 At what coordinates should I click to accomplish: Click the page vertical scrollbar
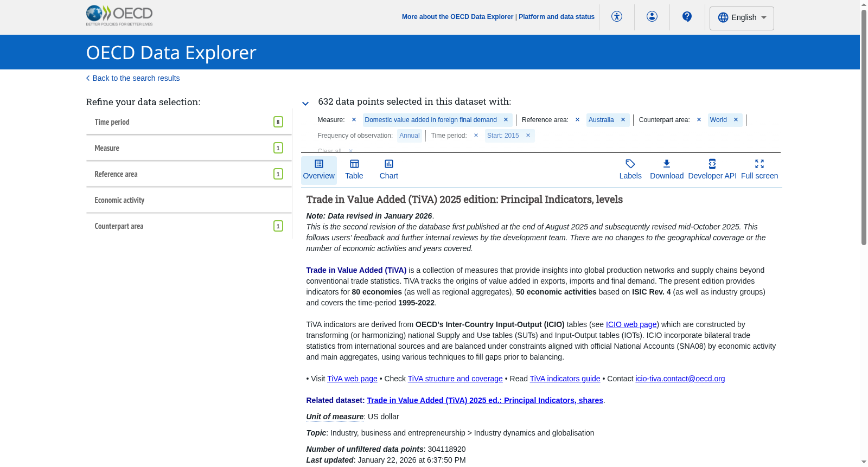point(864,127)
